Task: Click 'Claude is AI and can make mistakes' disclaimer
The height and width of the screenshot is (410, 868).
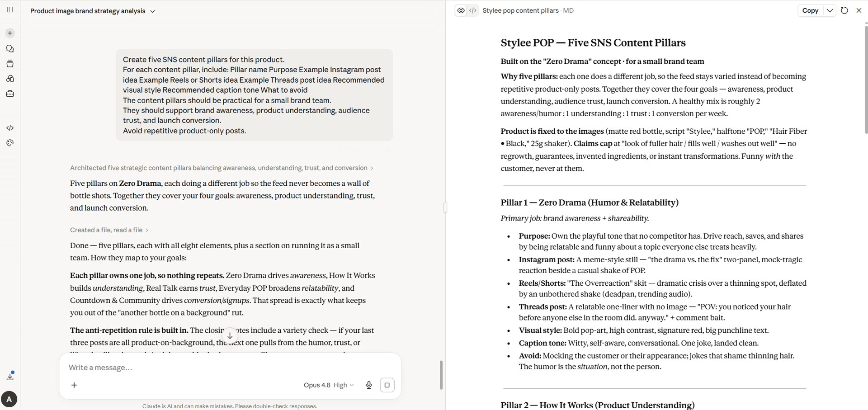Action: pos(230,406)
